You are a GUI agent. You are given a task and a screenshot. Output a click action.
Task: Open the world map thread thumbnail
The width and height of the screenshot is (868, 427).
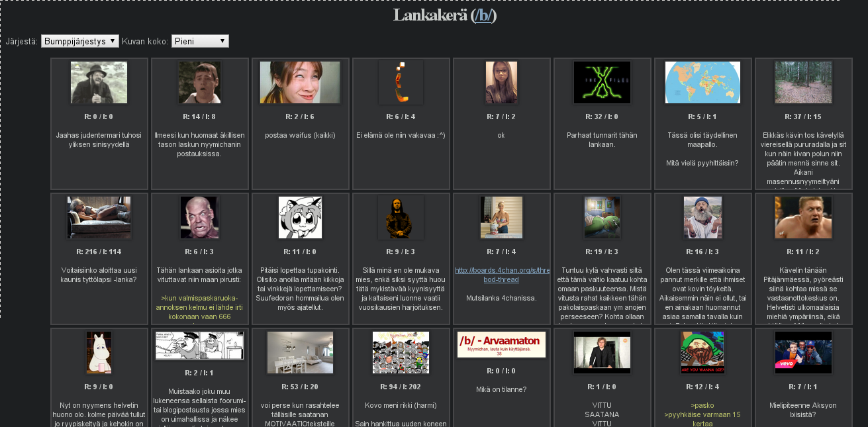pyautogui.click(x=702, y=82)
